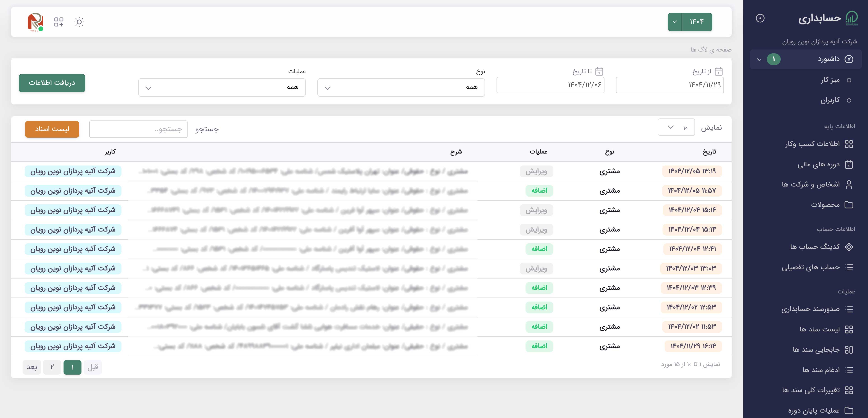Click لیست سند ها grid icon

[849, 329]
